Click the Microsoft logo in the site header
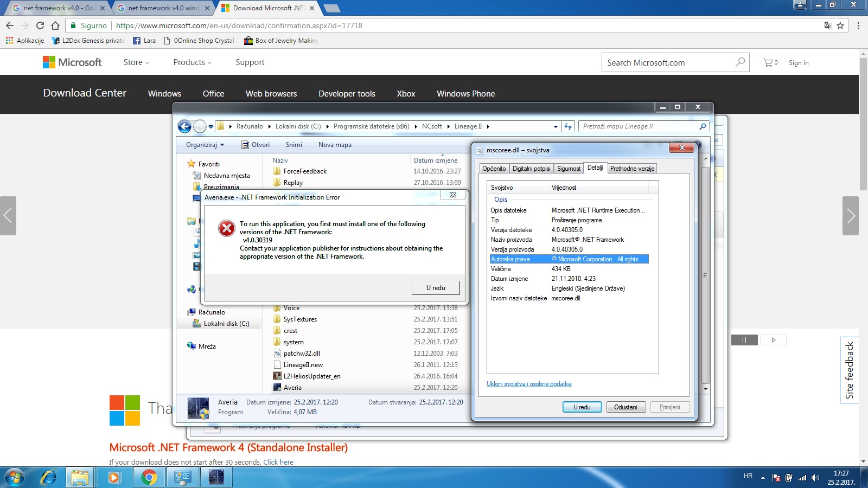 (72, 62)
